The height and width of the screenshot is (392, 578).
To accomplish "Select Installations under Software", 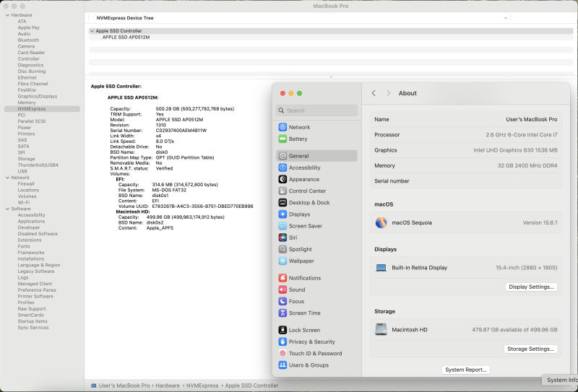I will (x=31, y=258).
